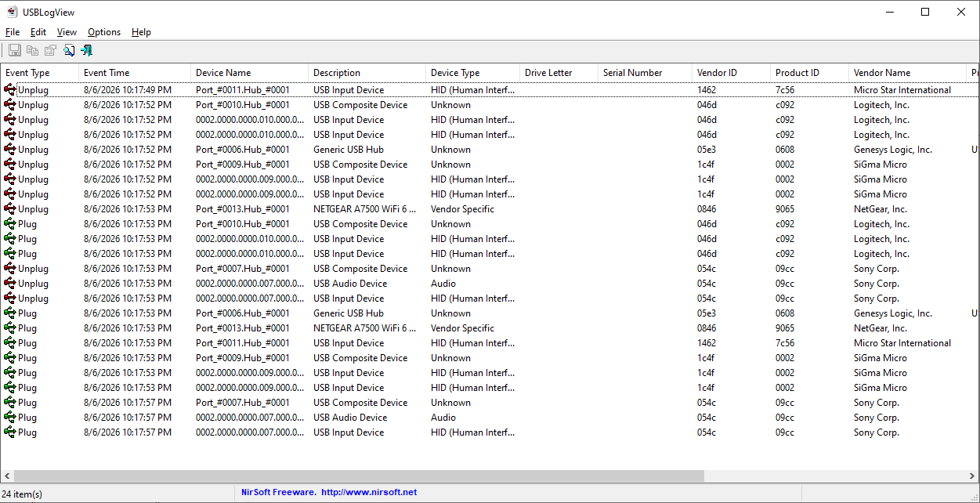980x503 pixels.
Task: Click the Unplug icon of the Port_#0011.Hub_#0001 row
Action: tap(9, 90)
